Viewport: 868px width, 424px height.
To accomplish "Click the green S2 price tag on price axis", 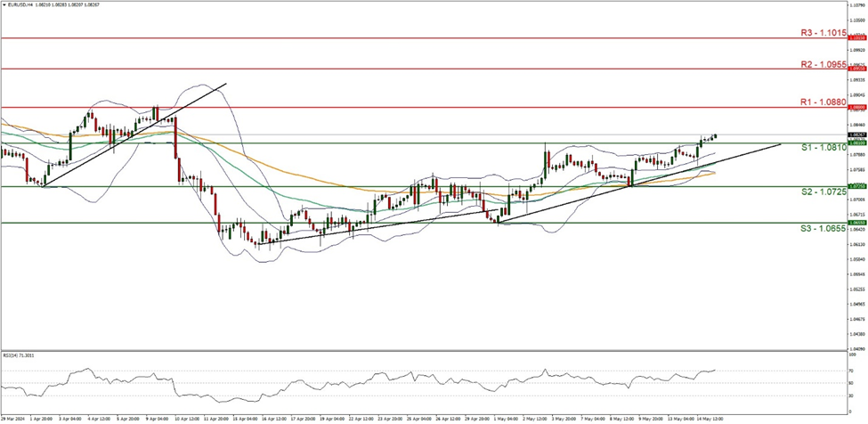I will tap(856, 186).
